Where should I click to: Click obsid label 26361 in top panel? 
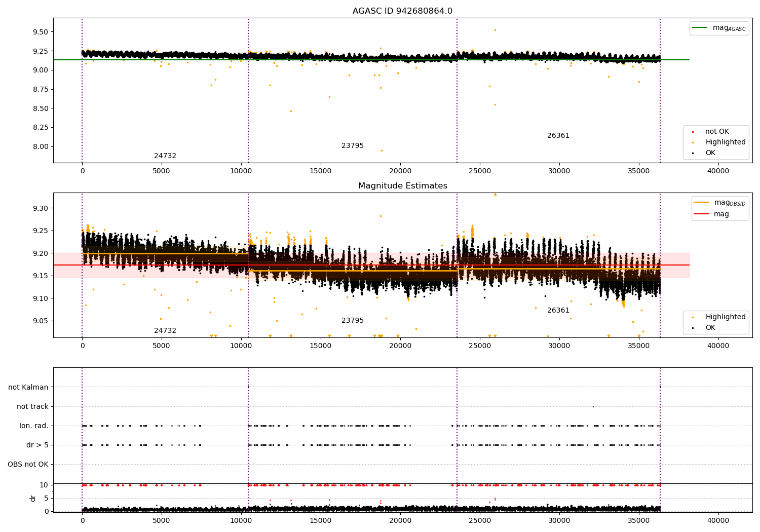coord(558,136)
